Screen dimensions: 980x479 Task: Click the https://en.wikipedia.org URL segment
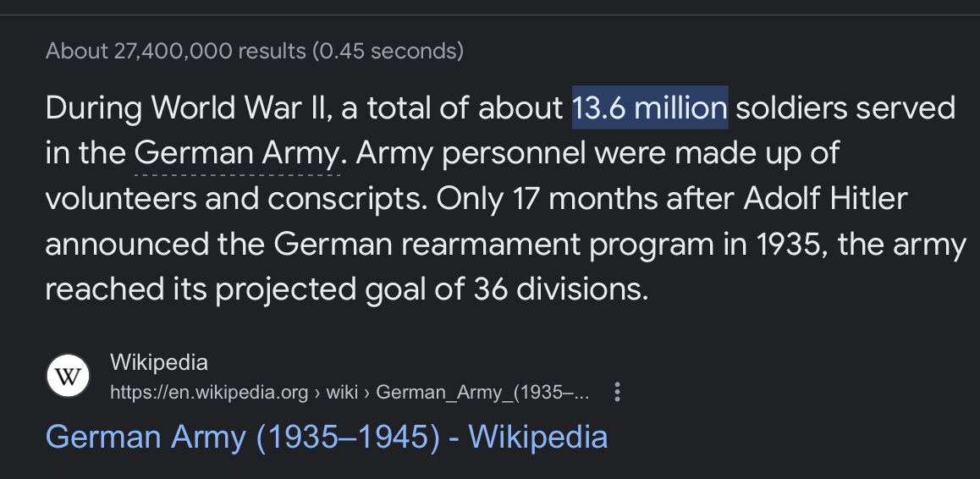pos(209,392)
